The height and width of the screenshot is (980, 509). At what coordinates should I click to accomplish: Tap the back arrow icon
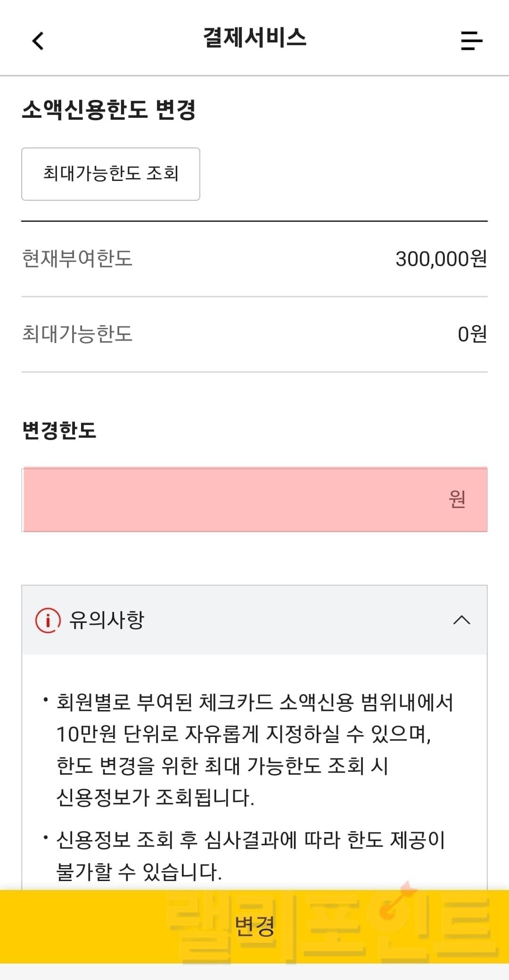38,41
